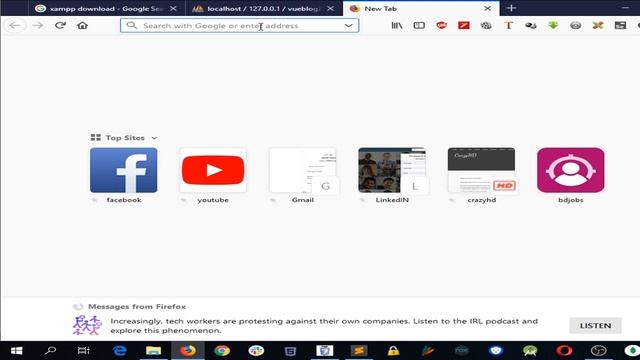The width and height of the screenshot is (640, 360).
Task: Open the grey eye-shaped extension icon
Action: point(576,25)
